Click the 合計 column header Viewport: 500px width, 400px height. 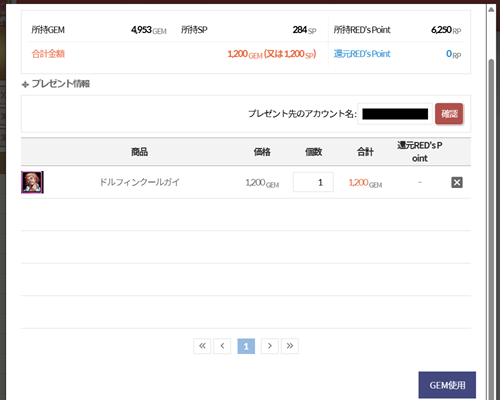point(365,152)
